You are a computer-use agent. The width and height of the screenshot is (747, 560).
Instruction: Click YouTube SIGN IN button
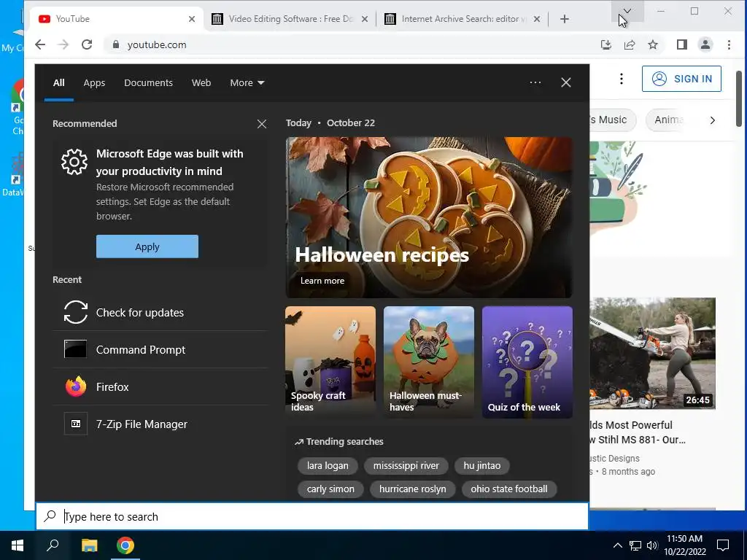[x=682, y=79]
